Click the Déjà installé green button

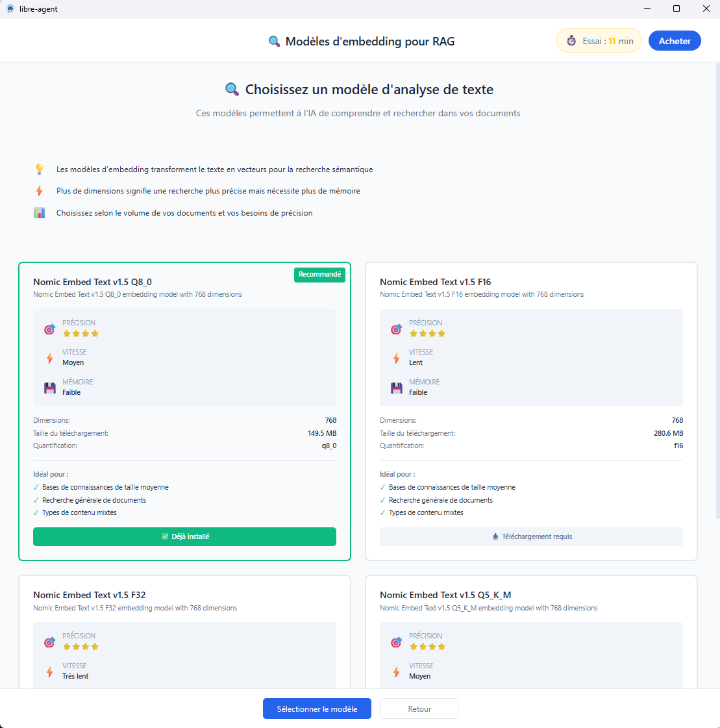pyautogui.click(x=184, y=537)
